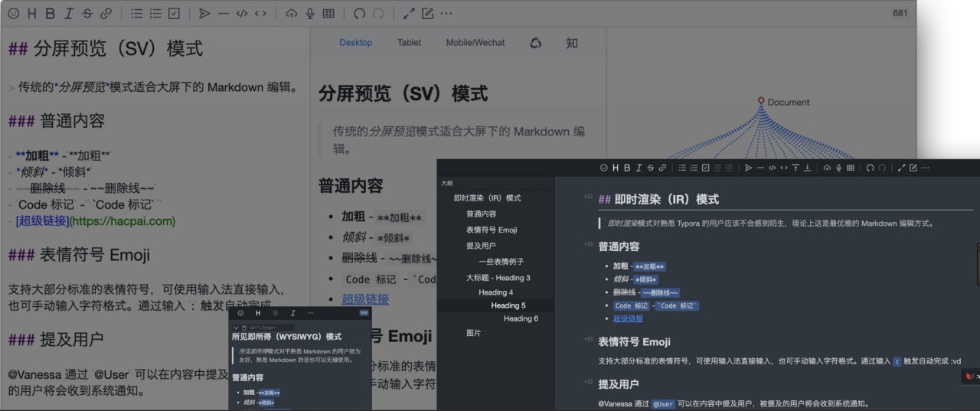980x411 pixels.
Task: Click undo in the dark IR editor toolbar
Action: click(870, 168)
